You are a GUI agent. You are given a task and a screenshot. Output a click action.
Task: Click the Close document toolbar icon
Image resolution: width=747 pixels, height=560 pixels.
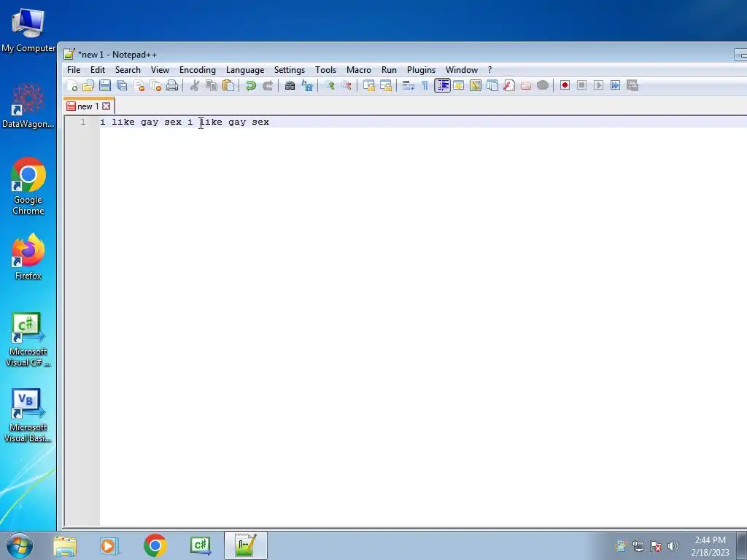[x=139, y=86]
